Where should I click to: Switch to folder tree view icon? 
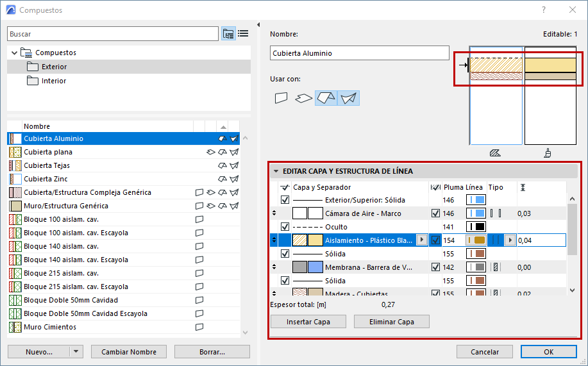pyautogui.click(x=228, y=34)
